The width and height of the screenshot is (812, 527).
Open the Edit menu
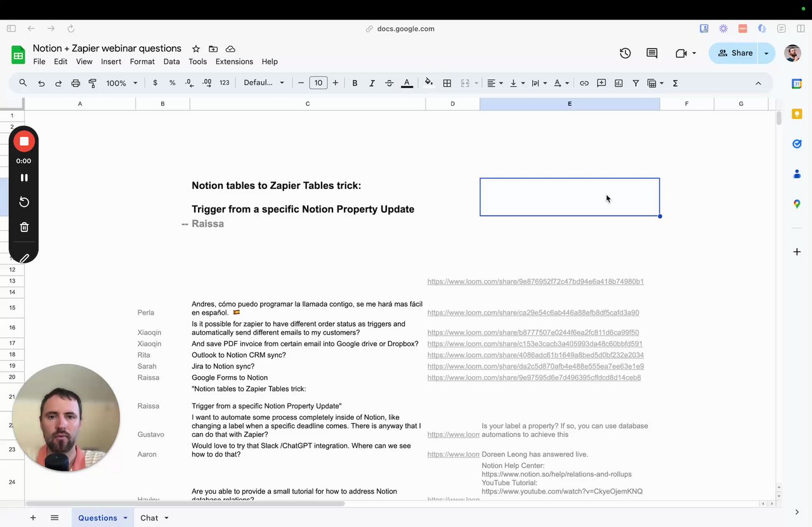(x=61, y=62)
